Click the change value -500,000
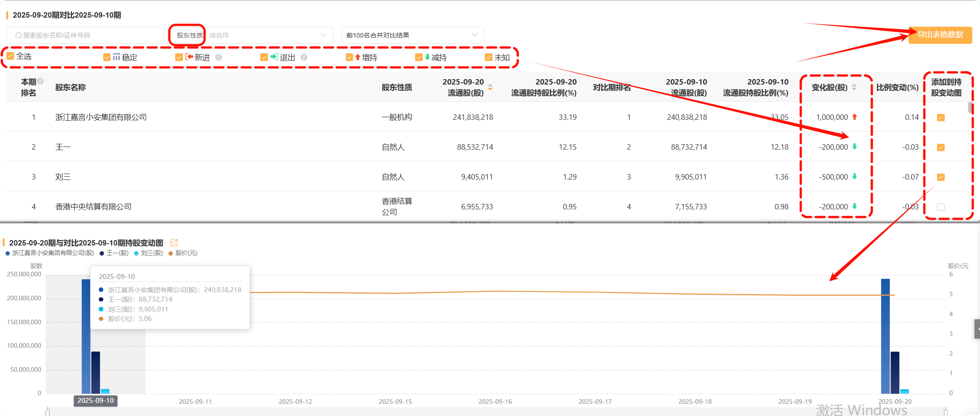The width and height of the screenshot is (980, 416). pyautogui.click(x=833, y=177)
